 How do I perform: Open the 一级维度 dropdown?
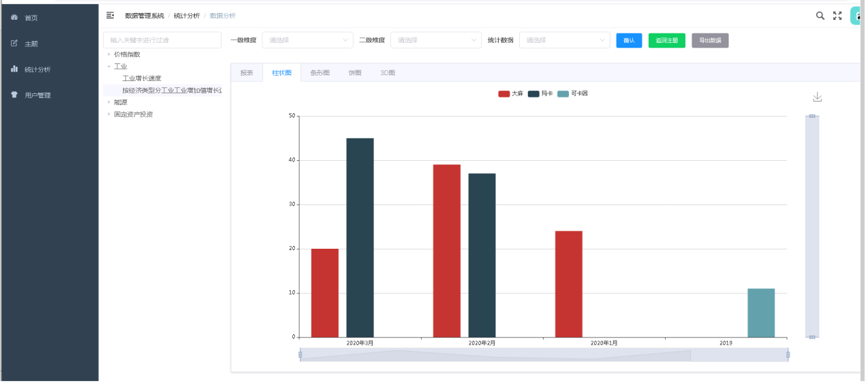(x=308, y=40)
